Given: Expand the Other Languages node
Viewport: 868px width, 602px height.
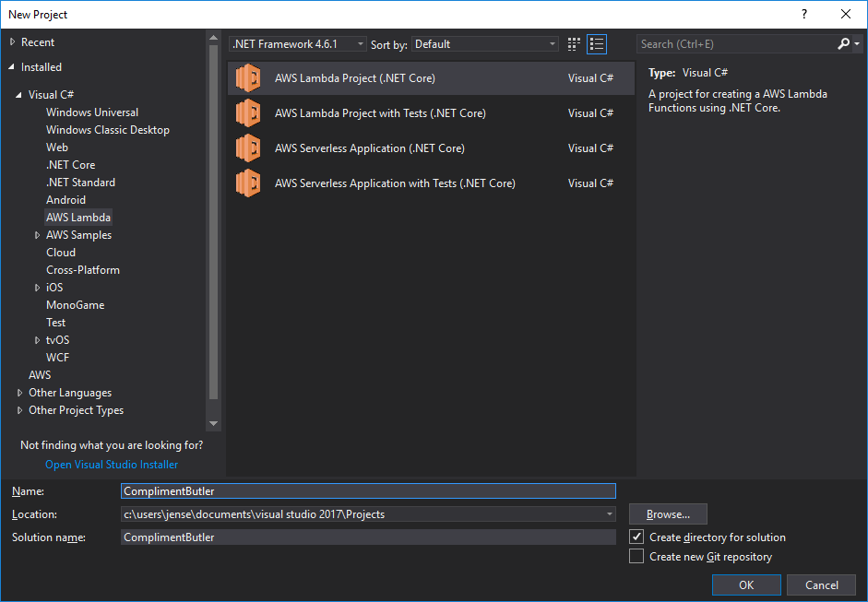Looking at the screenshot, I should (20, 393).
